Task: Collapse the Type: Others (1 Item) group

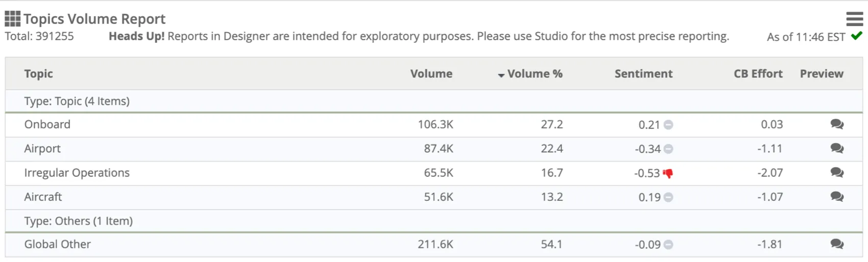Action: click(x=78, y=221)
